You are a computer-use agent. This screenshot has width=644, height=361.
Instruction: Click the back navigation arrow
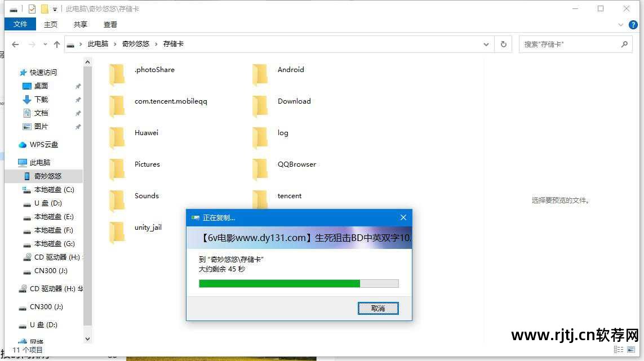point(15,44)
